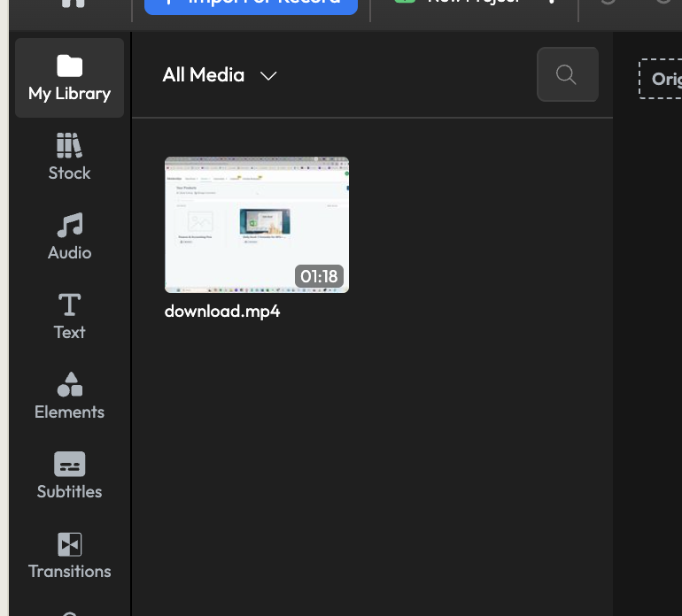Screen dimensions: 682x616
Task: Open the dashed Original aspect ratio selector
Action: 662,79
